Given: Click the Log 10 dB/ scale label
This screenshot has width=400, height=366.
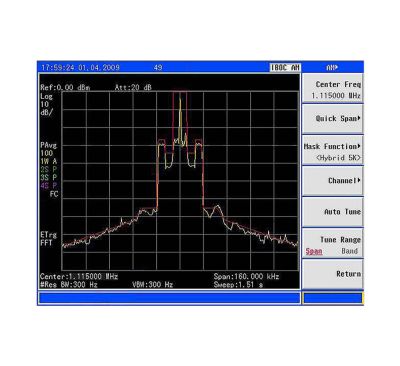Looking at the screenshot, I should click(x=47, y=104).
